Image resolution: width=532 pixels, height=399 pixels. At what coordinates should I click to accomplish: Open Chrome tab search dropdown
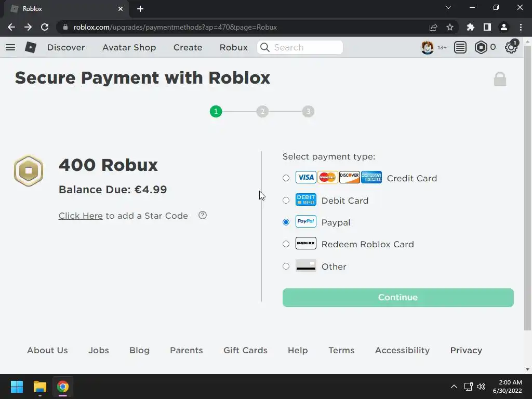tap(448, 7)
